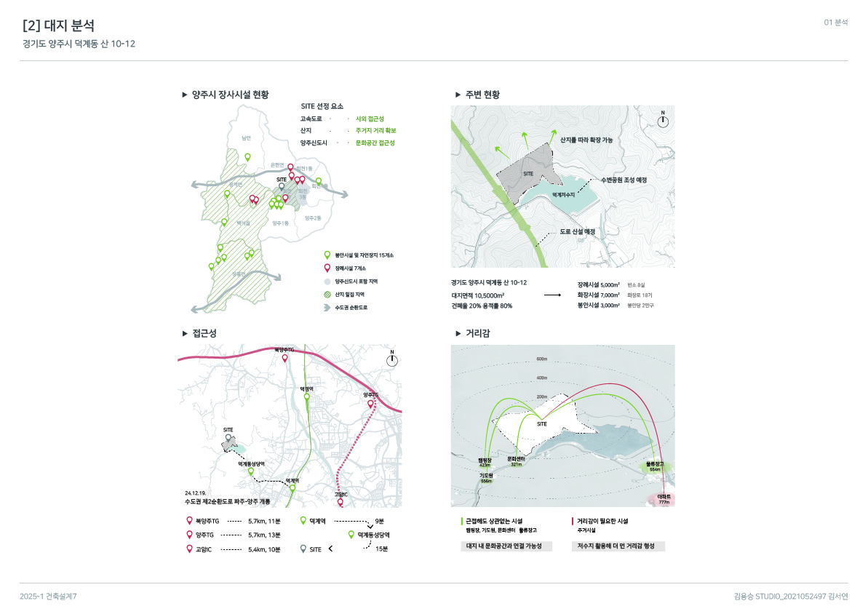Click the 수도권 순환도로 arrow legend icon
The width and height of the screenshot is (868, 614).
[x=327, y=308]
